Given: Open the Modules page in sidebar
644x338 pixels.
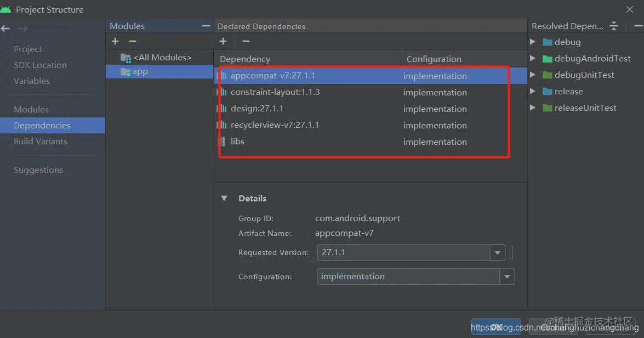Looking at the screenshot, I should pyautogui.click(x=31, y=109).
